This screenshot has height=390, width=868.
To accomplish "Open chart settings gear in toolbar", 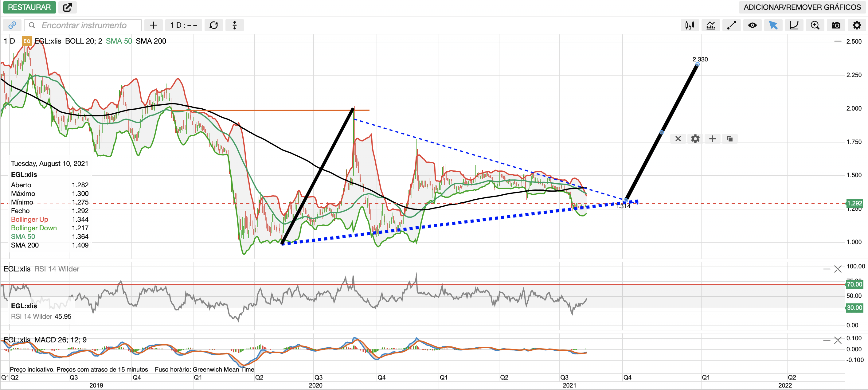I will point(857,25).
